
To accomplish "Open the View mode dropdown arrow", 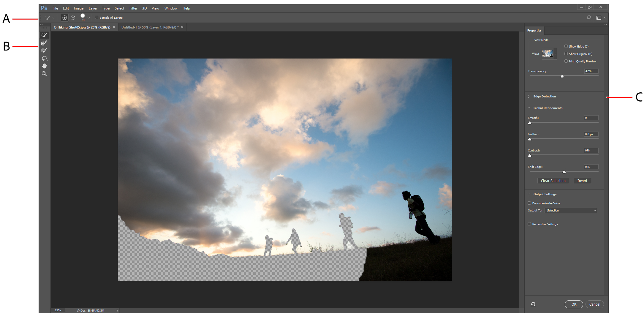I will click(555, 54).
